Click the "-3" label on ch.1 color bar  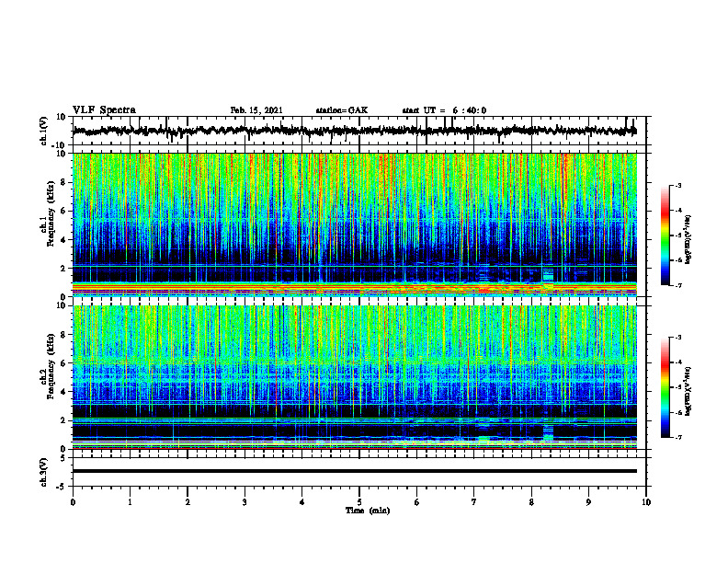pos(677,186)
